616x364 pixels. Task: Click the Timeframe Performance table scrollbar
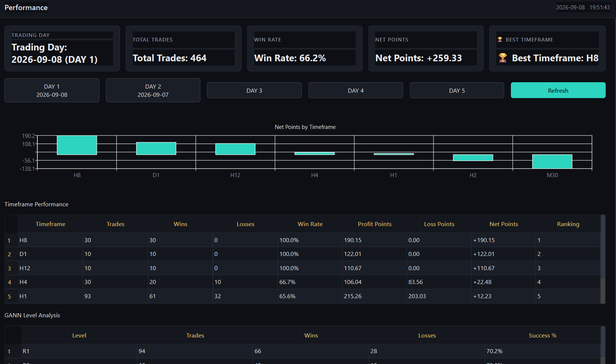(x=603, y=259)
